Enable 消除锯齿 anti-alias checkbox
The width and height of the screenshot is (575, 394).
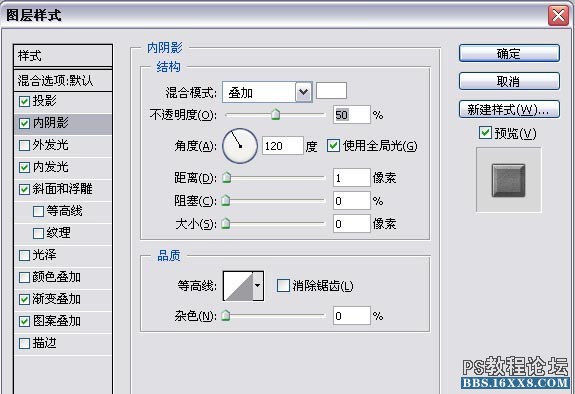tap(283, 285)
